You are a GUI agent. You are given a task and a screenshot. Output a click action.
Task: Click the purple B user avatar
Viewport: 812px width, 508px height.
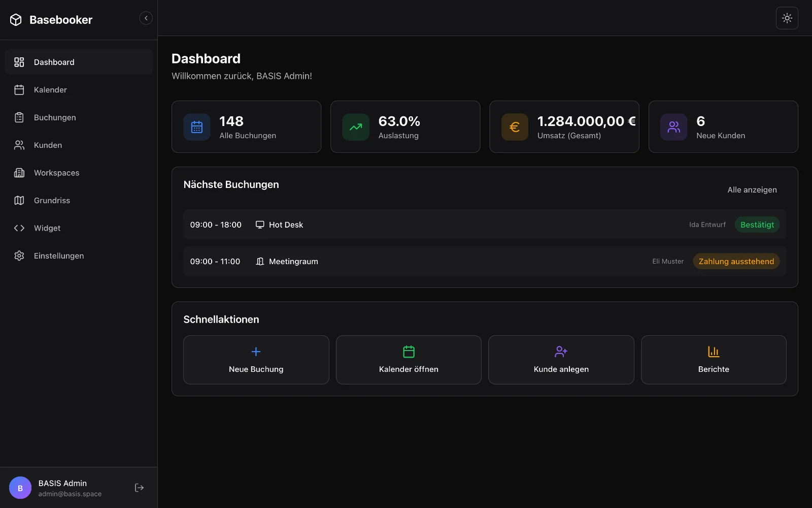20,488
